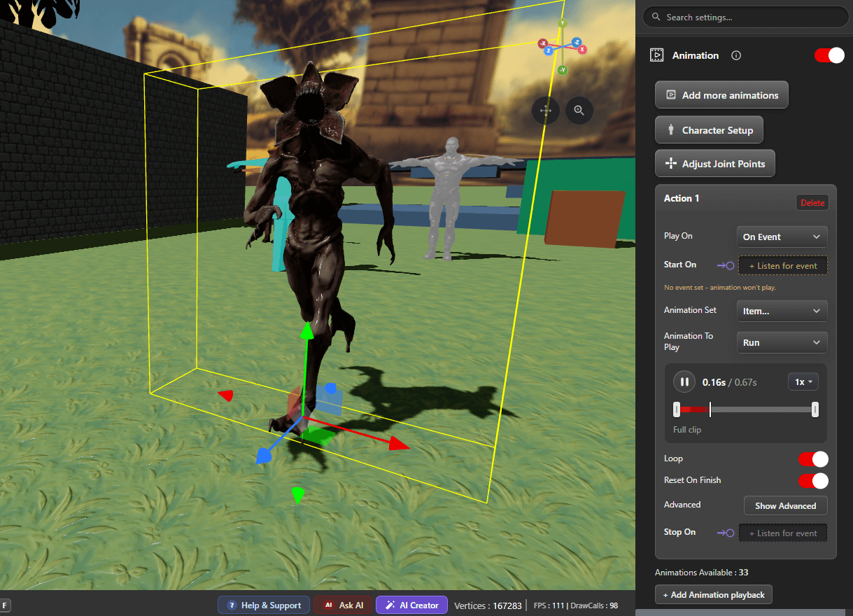Click the viewport pan move icon
This screenshot has width=853, height=616.
545,111
